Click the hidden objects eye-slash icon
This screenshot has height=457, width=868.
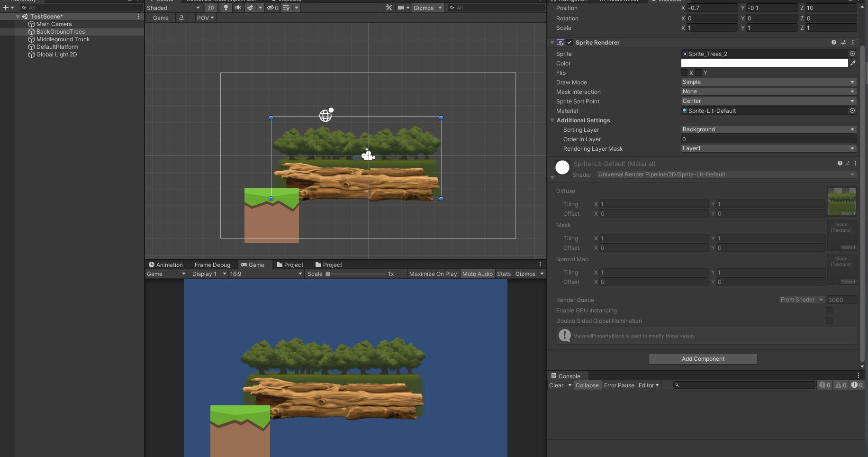coord(272,8)
